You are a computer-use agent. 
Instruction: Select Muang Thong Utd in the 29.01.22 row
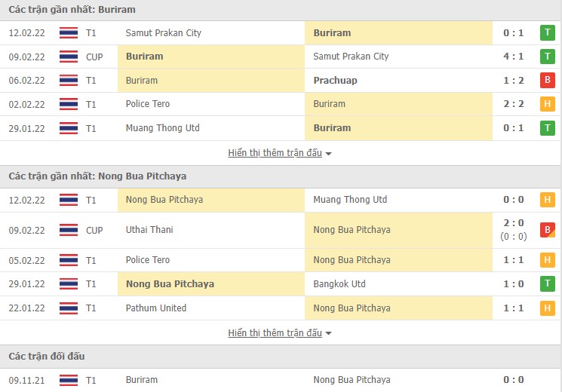pos(163,128)
